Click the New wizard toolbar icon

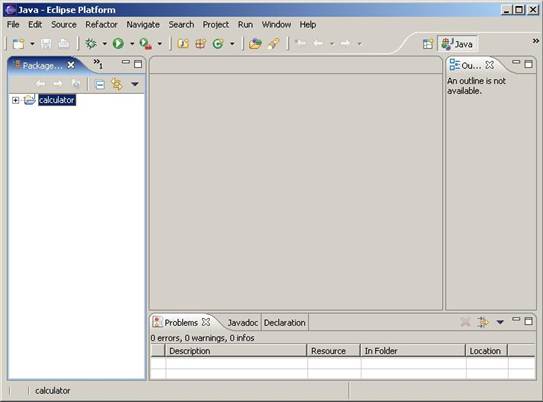18,44
